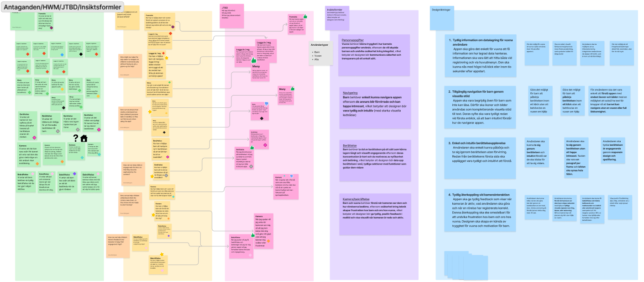This screenshot has width=644, height=282.
Task: Click the question mark icon beside the house
Action: click(x=75, y=138)
